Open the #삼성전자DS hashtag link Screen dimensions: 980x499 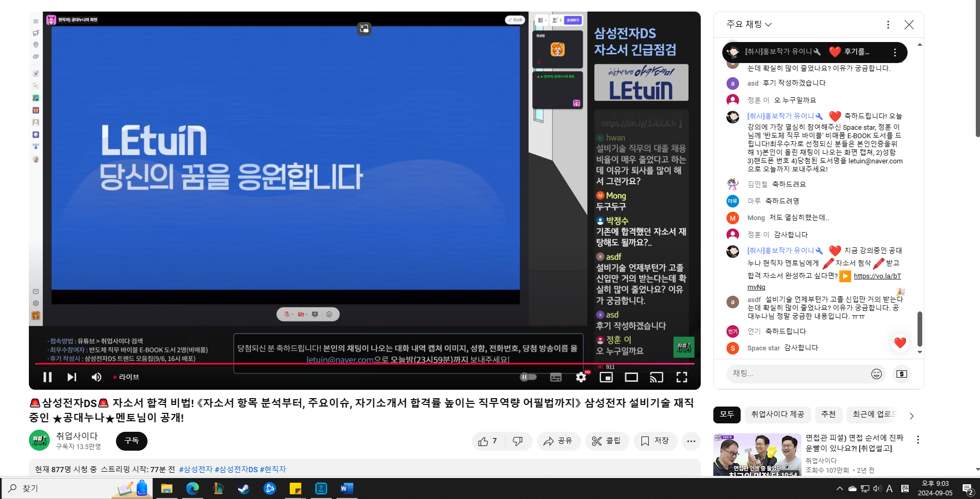[x=236, y=470]
